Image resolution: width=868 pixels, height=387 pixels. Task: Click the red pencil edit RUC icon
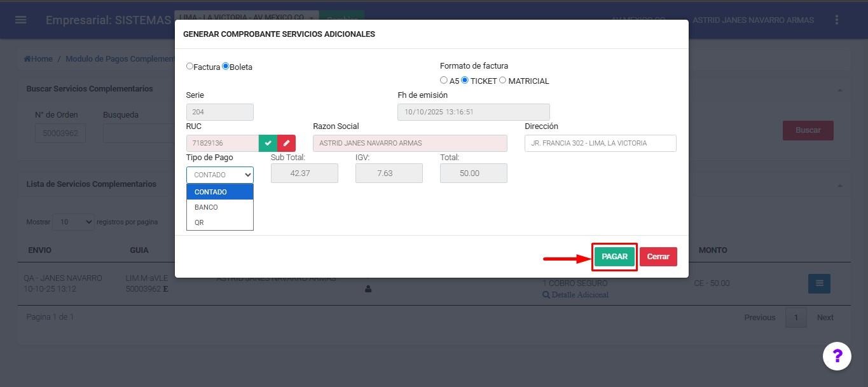tap(287, 143)
